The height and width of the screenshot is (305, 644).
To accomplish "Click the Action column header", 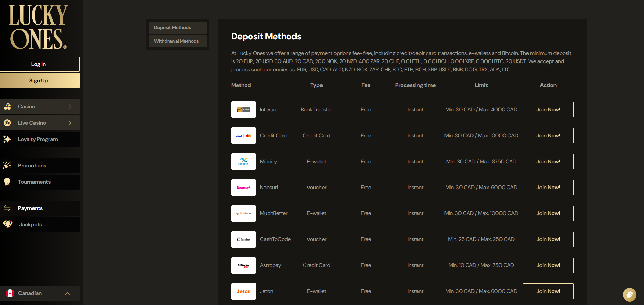I will 548,85.
